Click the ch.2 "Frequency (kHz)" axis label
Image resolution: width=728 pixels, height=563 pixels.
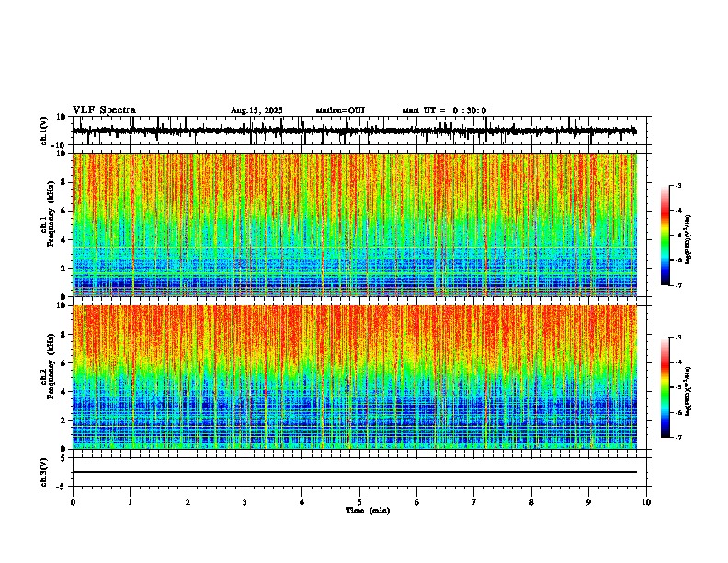pyautogui.click(x=51, y=366)
